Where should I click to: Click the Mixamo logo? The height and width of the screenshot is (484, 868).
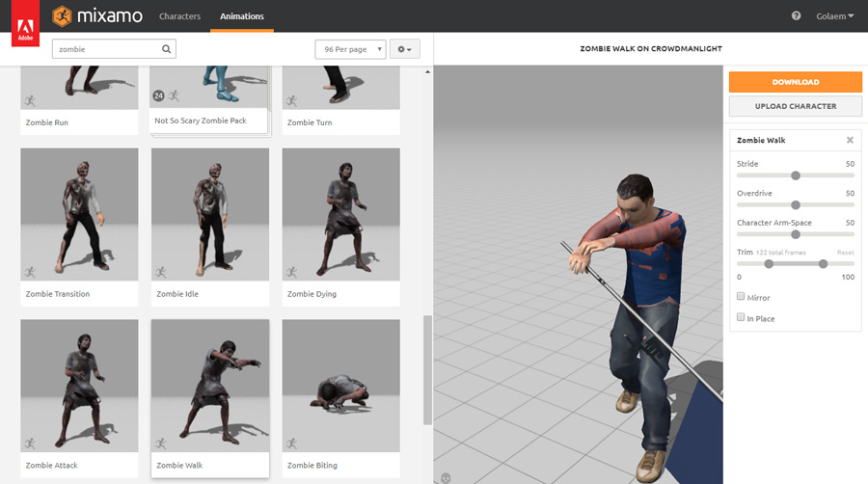click(97, 16)
